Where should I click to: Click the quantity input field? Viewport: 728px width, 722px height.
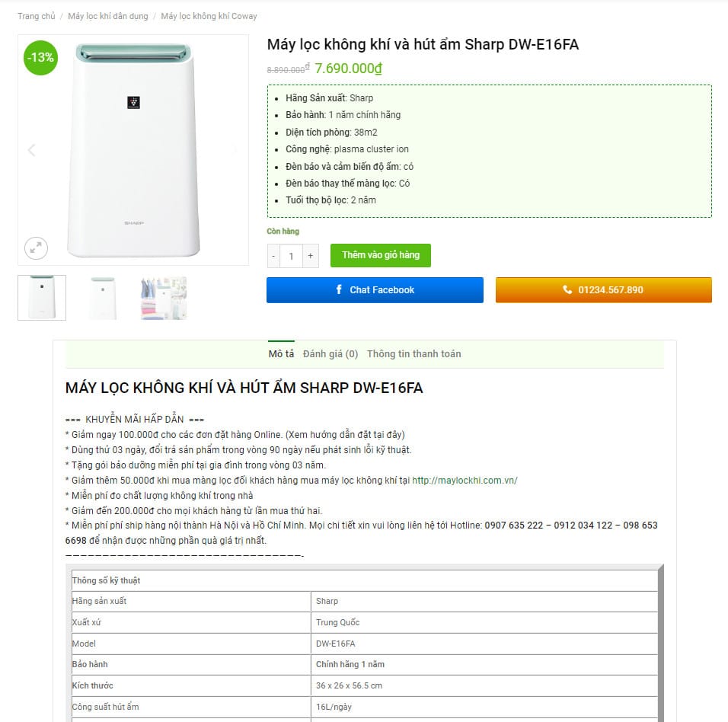(291, 256)
